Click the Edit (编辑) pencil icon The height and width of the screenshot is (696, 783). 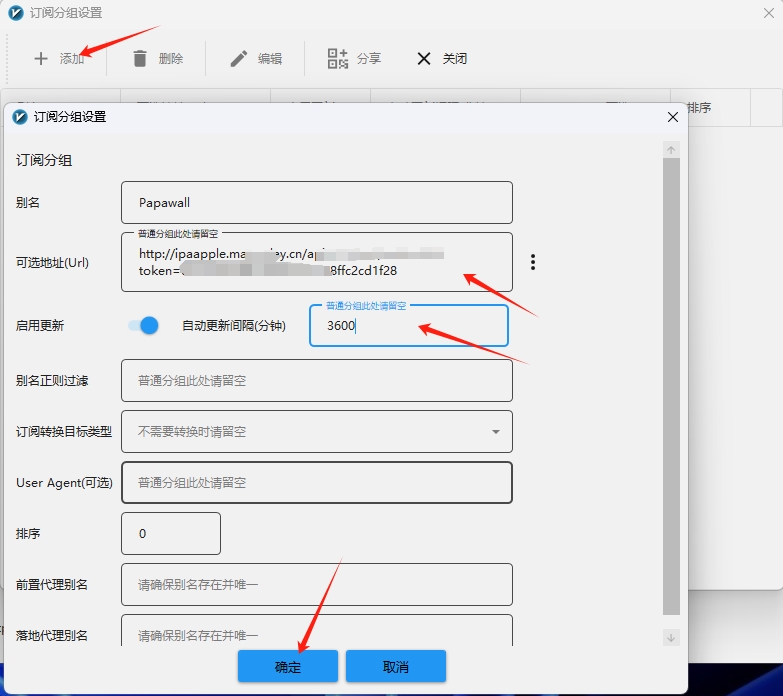(239, 59)
